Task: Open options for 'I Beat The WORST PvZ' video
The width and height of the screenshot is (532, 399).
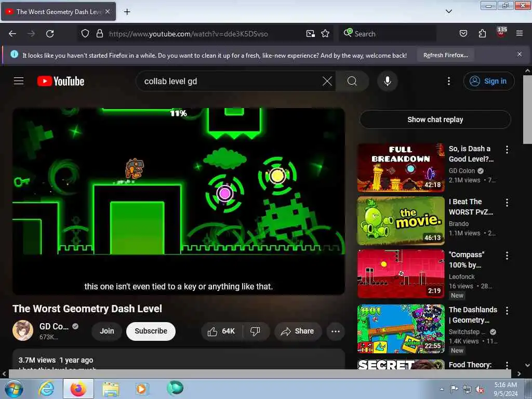Action: point(507,203)
